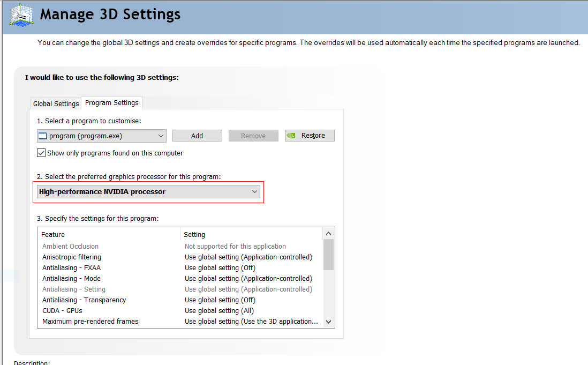Screen dimensions: 588x365
Task: Click the program icon in the dropdown
Action: coord(43,136)
